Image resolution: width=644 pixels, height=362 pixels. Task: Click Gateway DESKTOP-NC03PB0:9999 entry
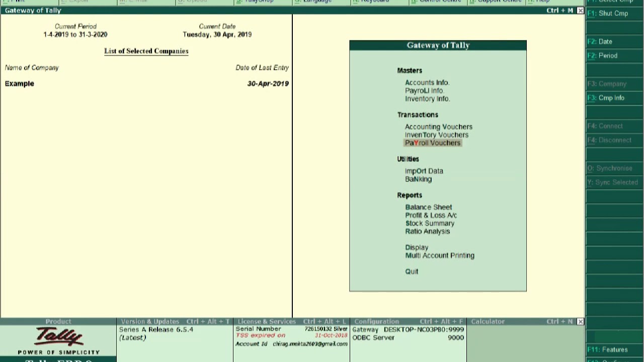(x=408, y=329)
